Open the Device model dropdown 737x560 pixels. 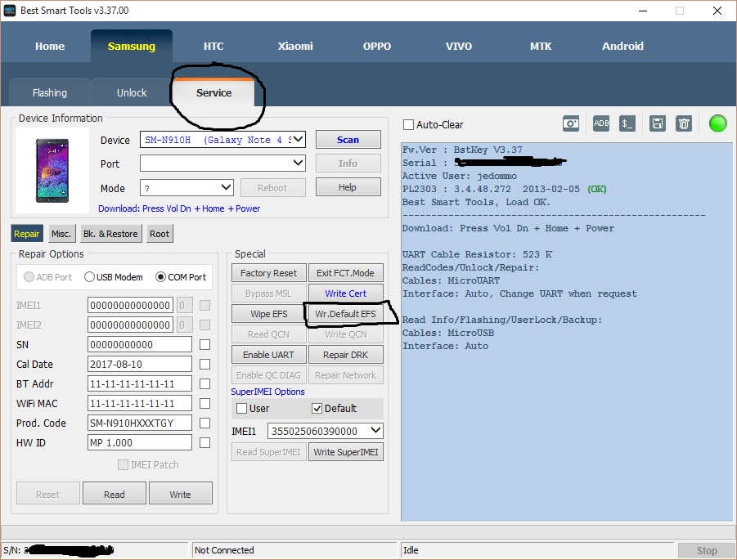pyautogui.click(x=298, y=140)
